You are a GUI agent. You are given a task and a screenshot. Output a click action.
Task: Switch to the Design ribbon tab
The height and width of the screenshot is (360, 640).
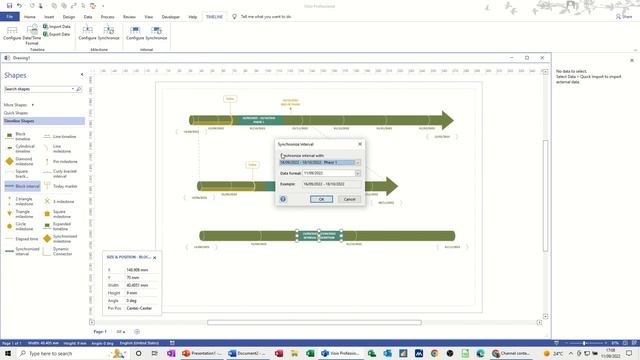click(x=69, y=17)
